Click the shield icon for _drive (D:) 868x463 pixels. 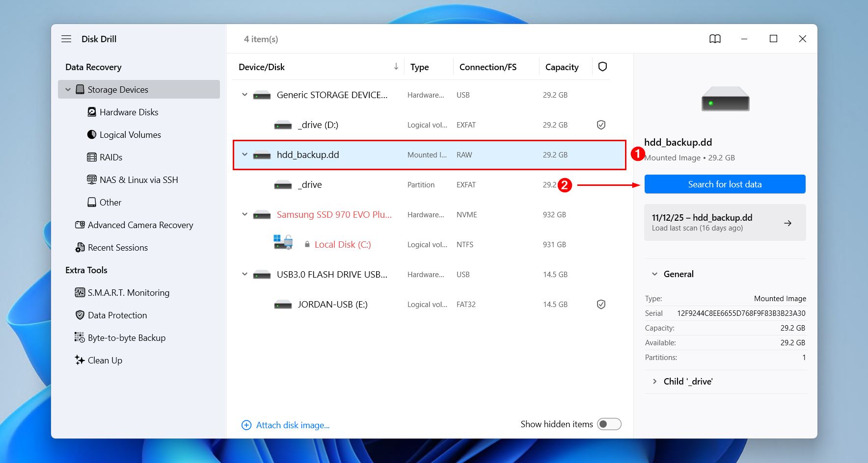pyautogui.click(x=601, y=125)
